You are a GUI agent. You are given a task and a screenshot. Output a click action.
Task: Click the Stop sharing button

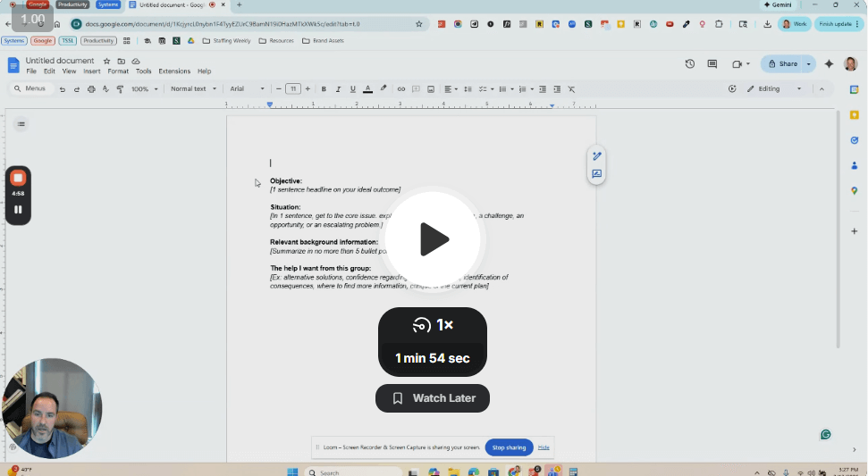pyautogui.click(x=509, y=447)
